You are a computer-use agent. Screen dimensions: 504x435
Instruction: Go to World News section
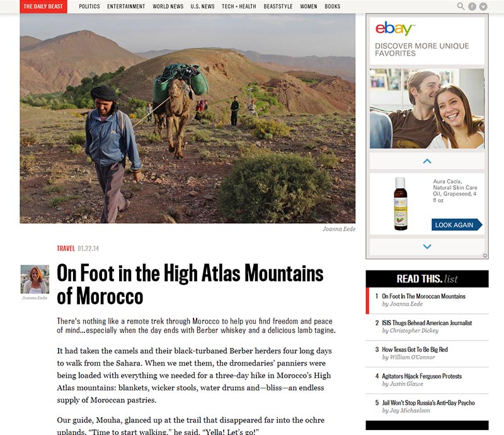(x=168, y=6)
